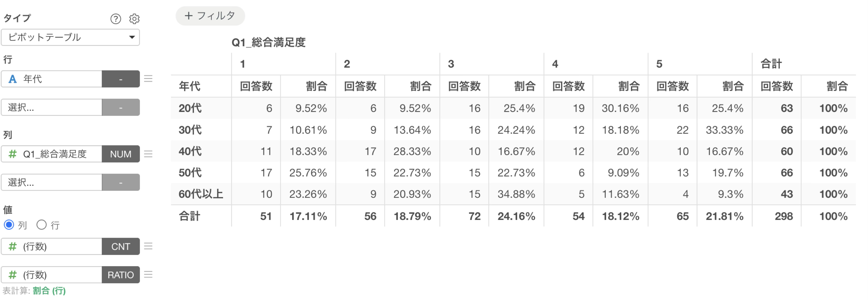Click the 年代 column header in table
This screenshot has width=868, height=300.
click(190, 86)
